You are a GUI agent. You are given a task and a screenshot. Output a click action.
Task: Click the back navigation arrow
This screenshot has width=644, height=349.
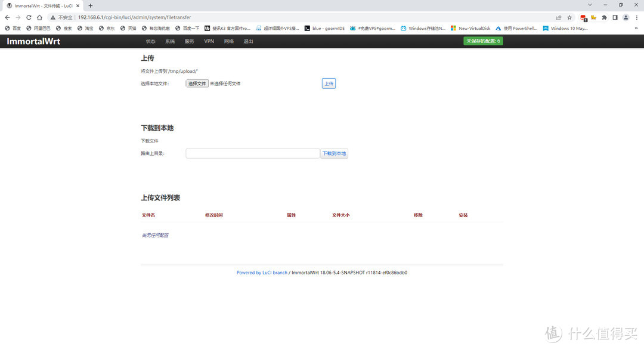pyautogui.click(x=7, y=17)
